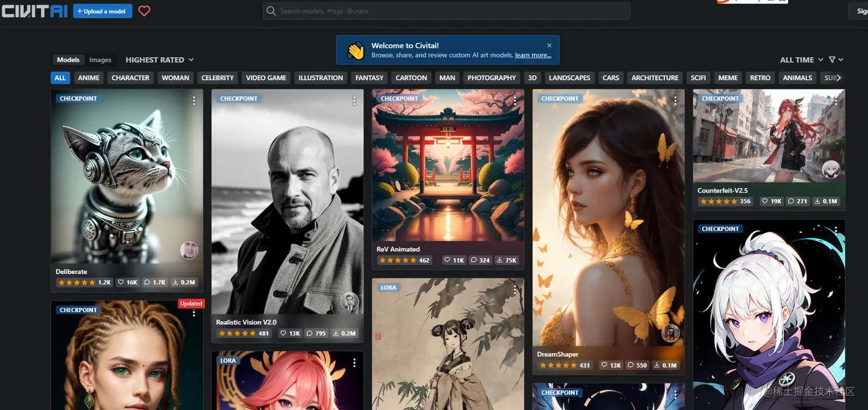
Task: Filter by ILLUSTRATION tag
Action: point(321,78)
